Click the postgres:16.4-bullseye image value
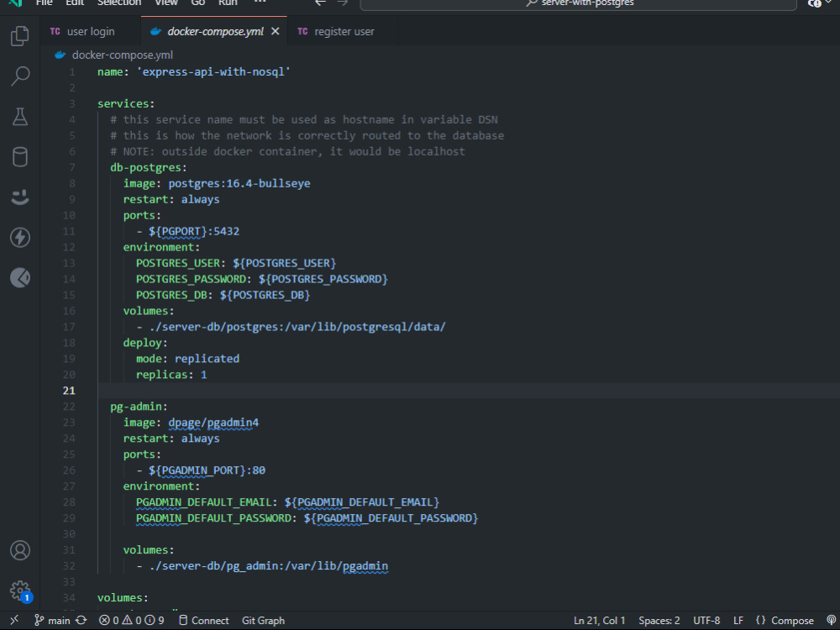Screen dimensions: 840x630 tap(239, 183)
